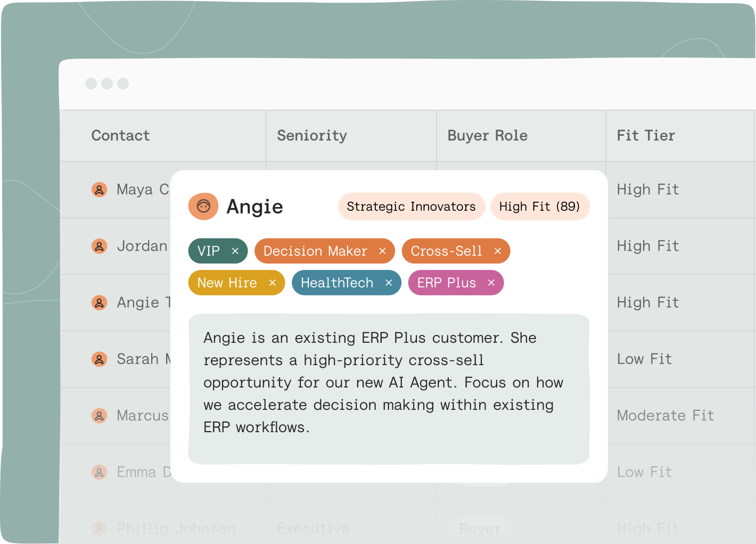Click the Fit Tier column header
756x544 pixels.
pos(646,136)
